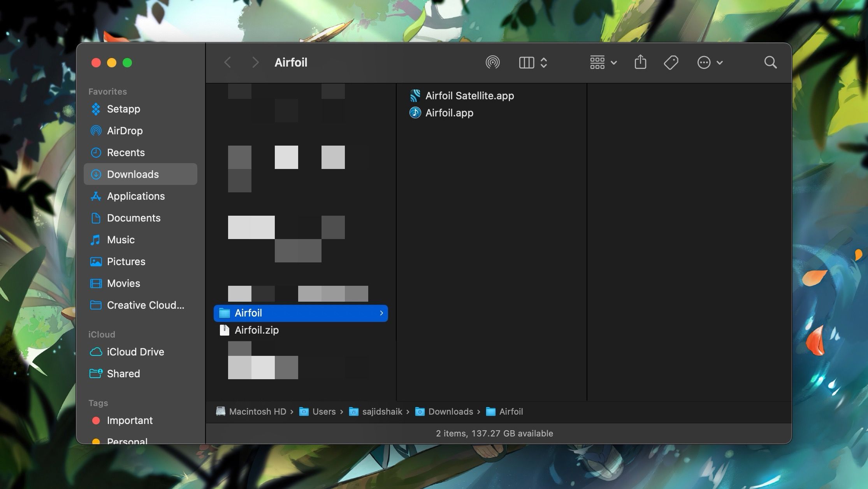
Task: Open AirDrop from the Finder toolbar
Action: [493, 62]
